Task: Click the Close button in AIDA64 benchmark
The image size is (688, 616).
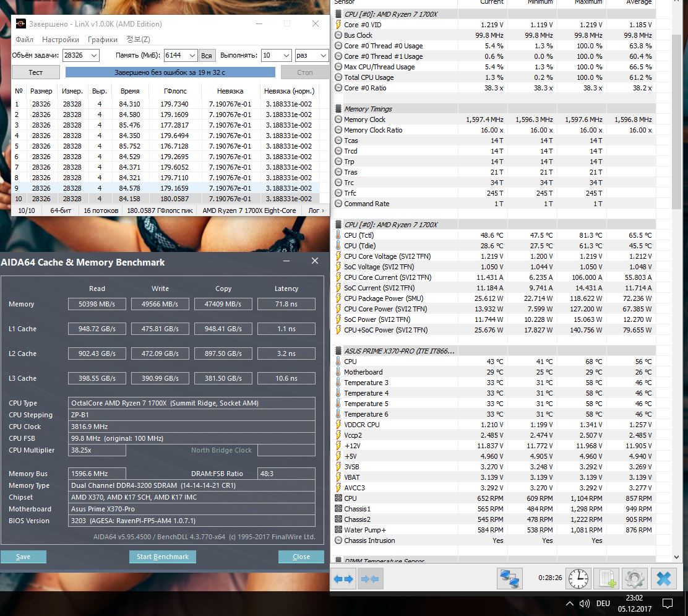Action: click(x=301, y=557)
